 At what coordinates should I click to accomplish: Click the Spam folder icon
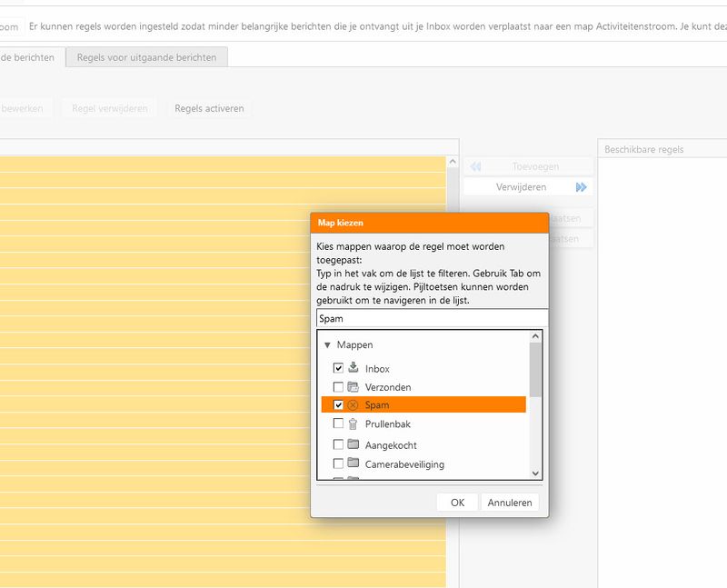tap(353, 405)
